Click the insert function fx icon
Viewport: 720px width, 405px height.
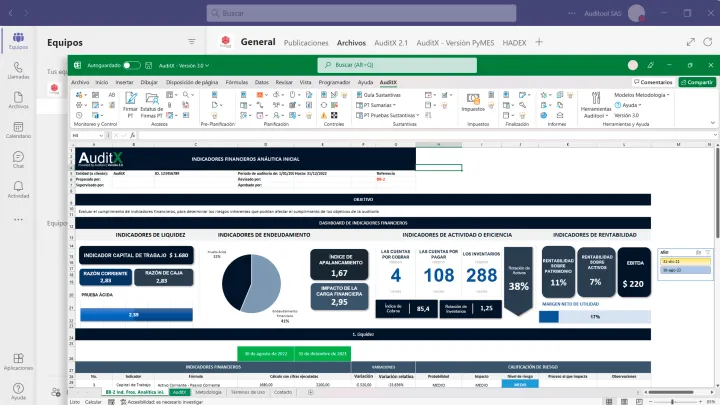coord(132,135)
